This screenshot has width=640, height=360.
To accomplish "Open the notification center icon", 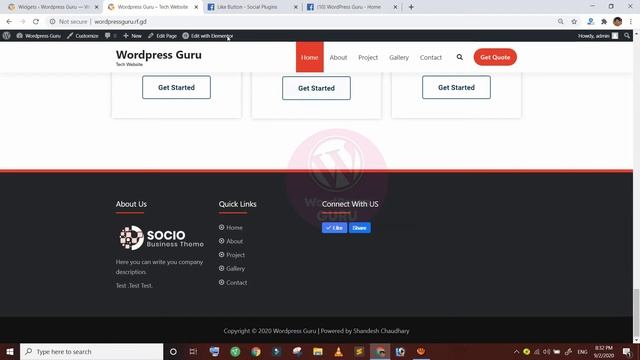I will pyautogui.click(x=627, y=352).
